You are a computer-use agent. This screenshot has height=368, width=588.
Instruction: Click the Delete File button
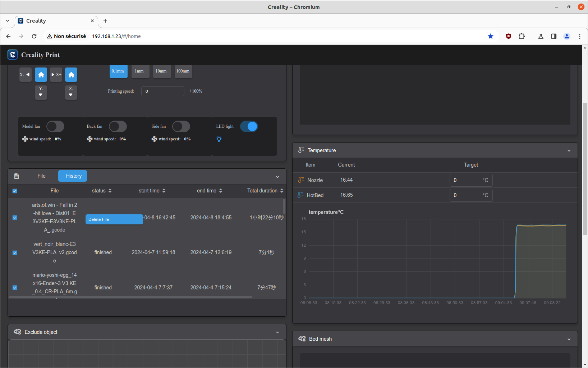click(114, 219)
